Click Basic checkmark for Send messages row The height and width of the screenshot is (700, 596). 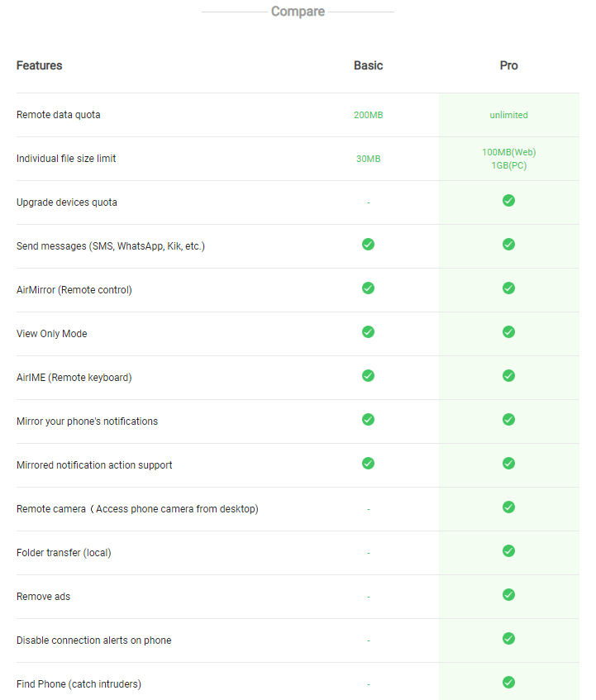tap(369, 244)
